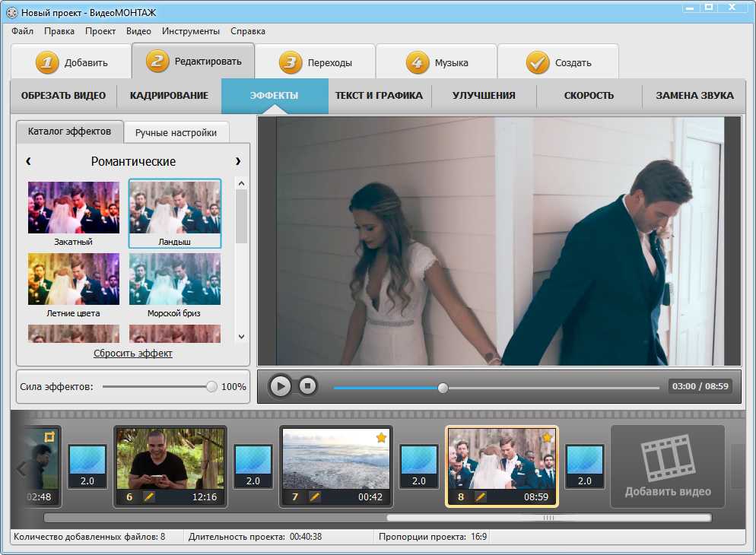
Task: Go to the next effects category with the right arrow
Action: pos(238,161)
